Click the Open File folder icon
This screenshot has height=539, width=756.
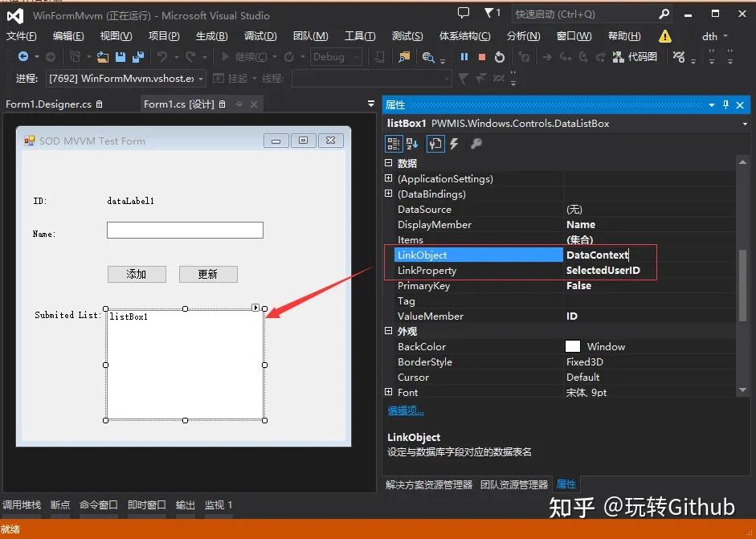click(x=102, y=57)
